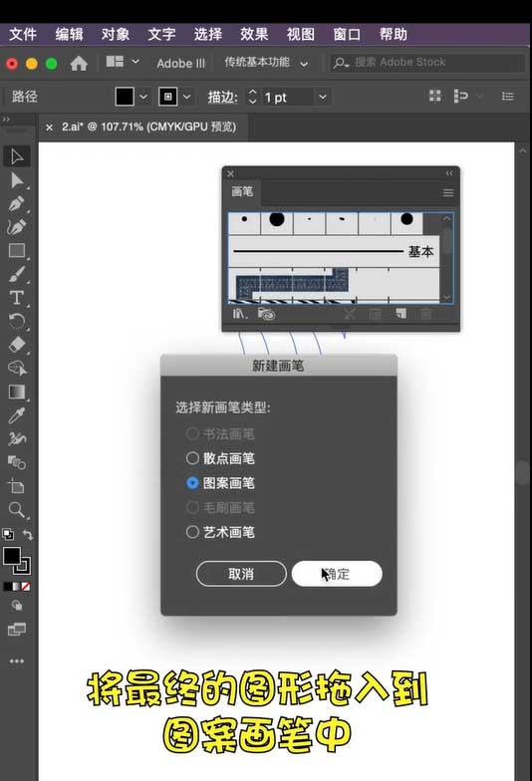Select the Direct Selection tool
This screenshot has width=532, height=781.
click(17, 180)
